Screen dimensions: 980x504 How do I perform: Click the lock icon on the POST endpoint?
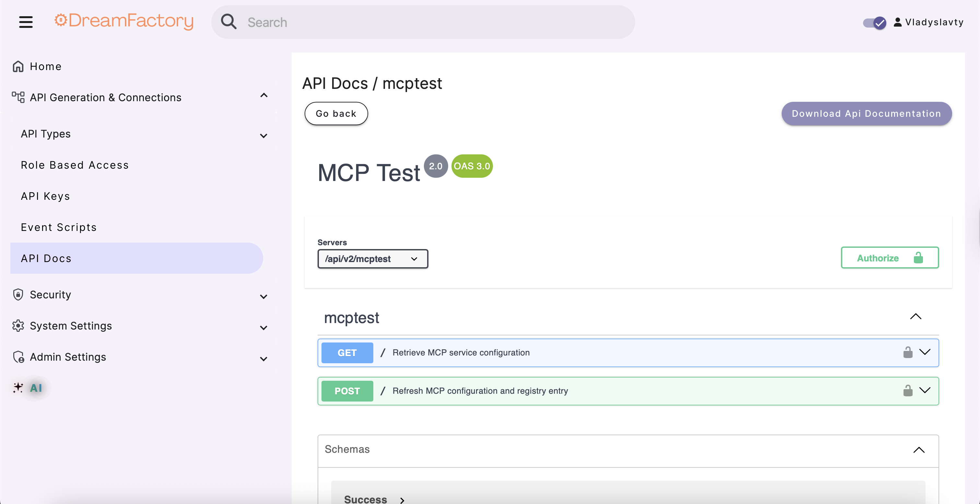pos(908,390)
